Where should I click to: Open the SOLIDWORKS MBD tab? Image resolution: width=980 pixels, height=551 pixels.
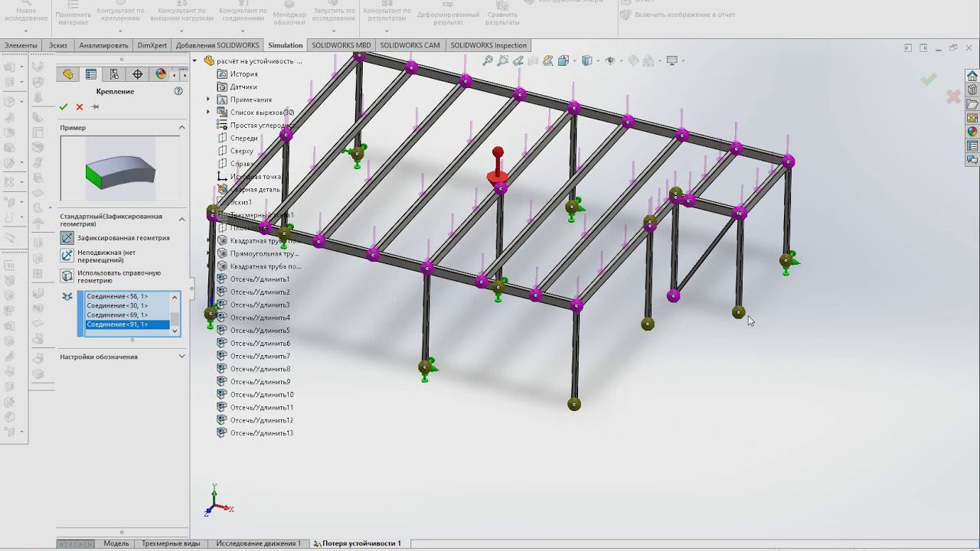341,45
